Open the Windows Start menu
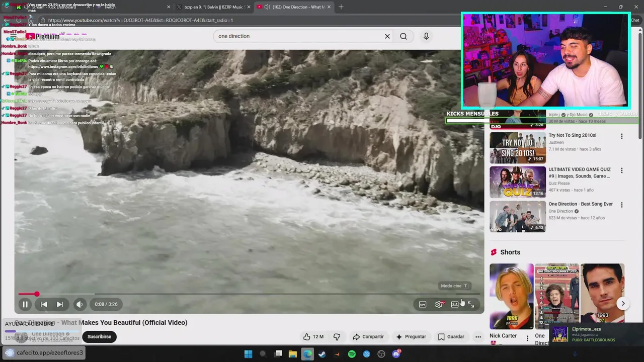Image resolution: width=644 pixels, height=362 pixels. pos(248,354)
